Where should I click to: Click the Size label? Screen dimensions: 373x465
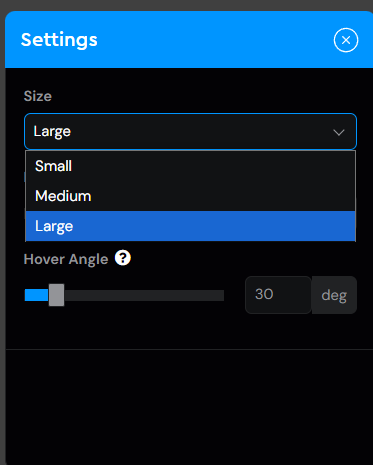tap(38, 96)
